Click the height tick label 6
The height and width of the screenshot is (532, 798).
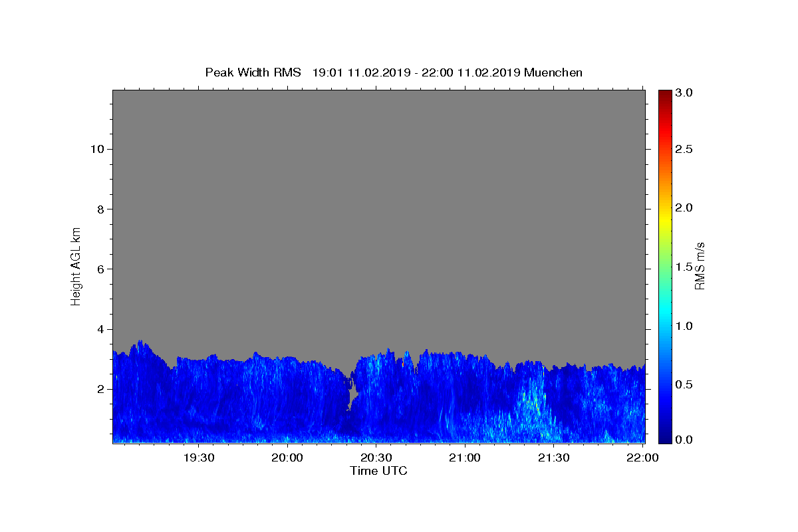pos(99,269)
